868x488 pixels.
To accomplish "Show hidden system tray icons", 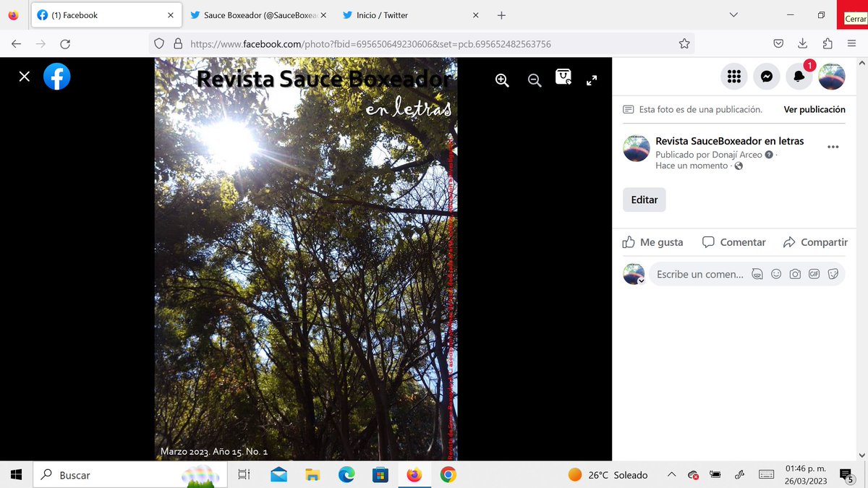I will 671,475.
